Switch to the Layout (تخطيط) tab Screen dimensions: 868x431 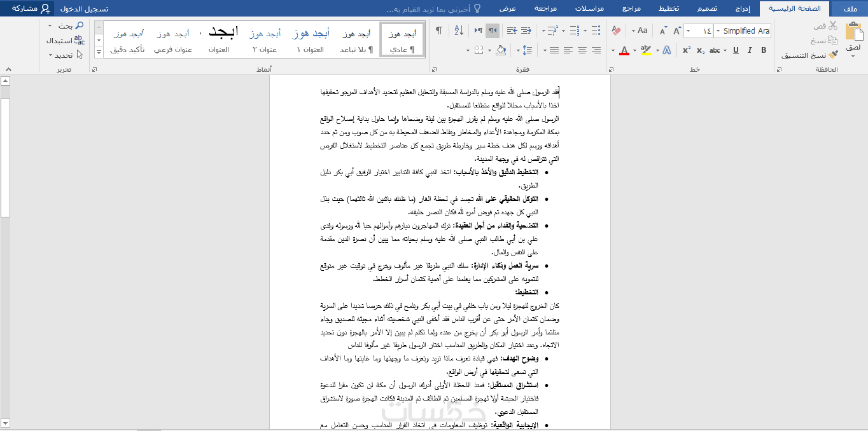pos(668,8)
